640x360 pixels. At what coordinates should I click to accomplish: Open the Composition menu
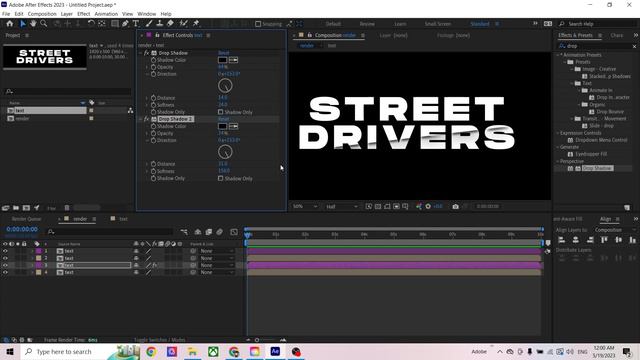(42, 14)
